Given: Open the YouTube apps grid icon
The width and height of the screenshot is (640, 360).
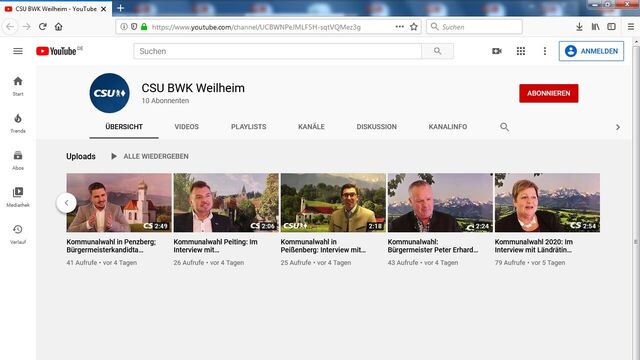Looking at the screenshot, I should (x=521, y=51).
